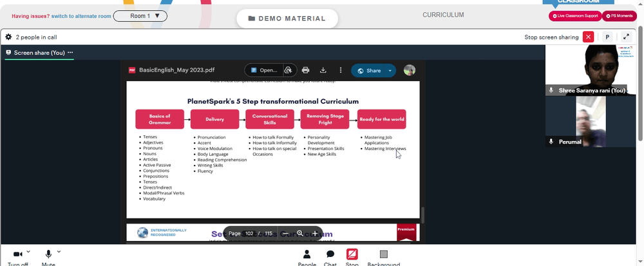Click switch to alternate room link

coord(81,16)
